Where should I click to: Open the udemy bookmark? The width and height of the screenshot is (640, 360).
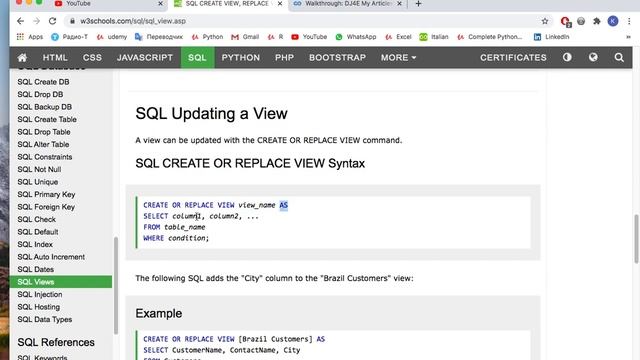point(112,37)
